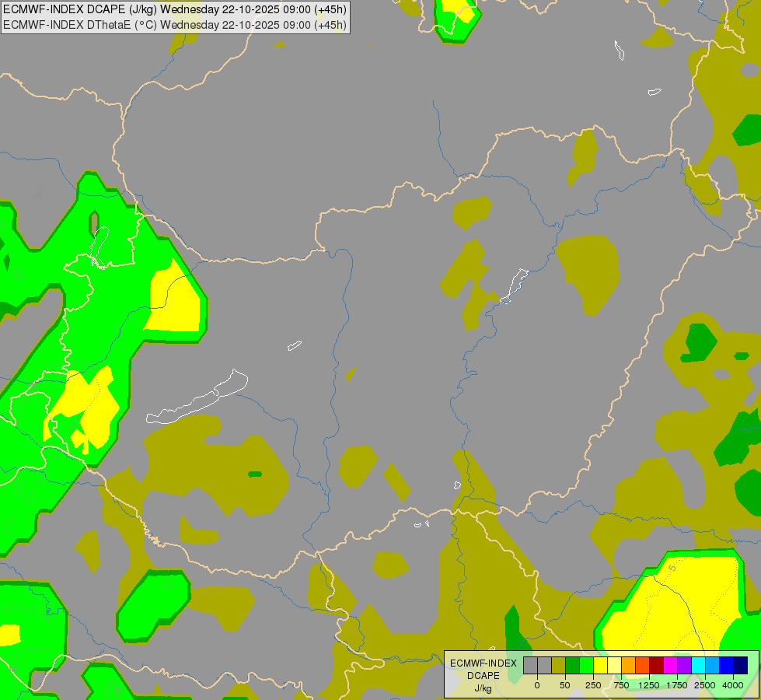Screen dimensions: 761x700
Task: Click the bright green legend swatch
Action: click(x=587, y=665)
